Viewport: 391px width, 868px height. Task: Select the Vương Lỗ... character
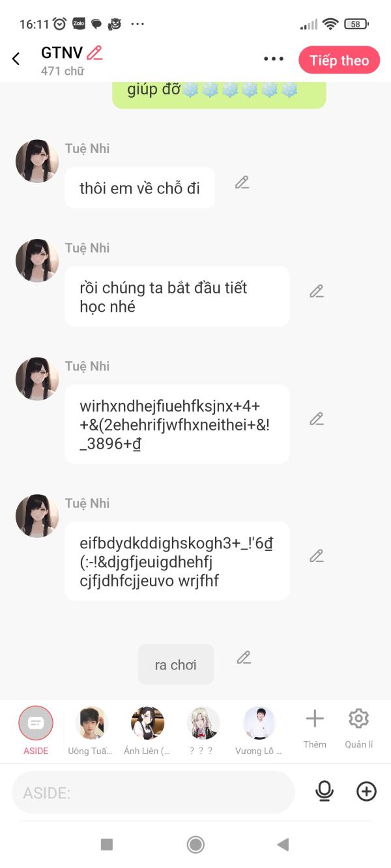[x=259, y=730]
